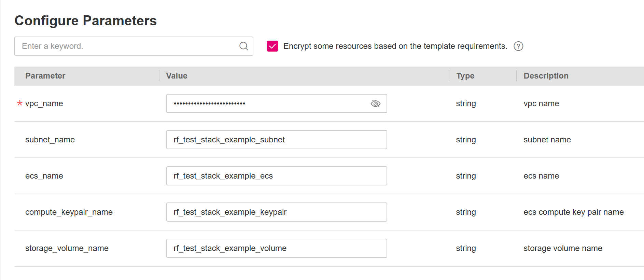Click 'string' type in storage_volume_name row
This screenshot has width=644, height=280.
coord(466,248)
